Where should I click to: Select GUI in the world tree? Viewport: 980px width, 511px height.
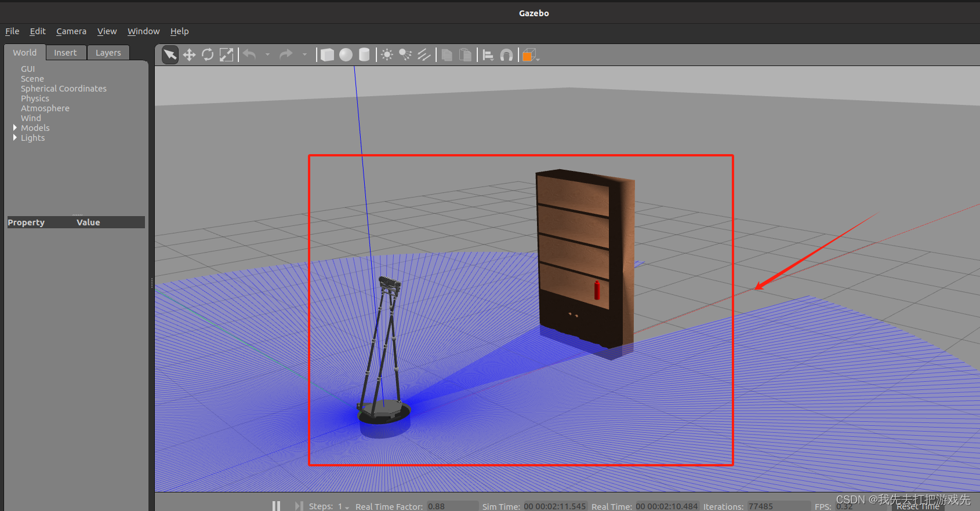pyautogui.click(x=28, y=69)
